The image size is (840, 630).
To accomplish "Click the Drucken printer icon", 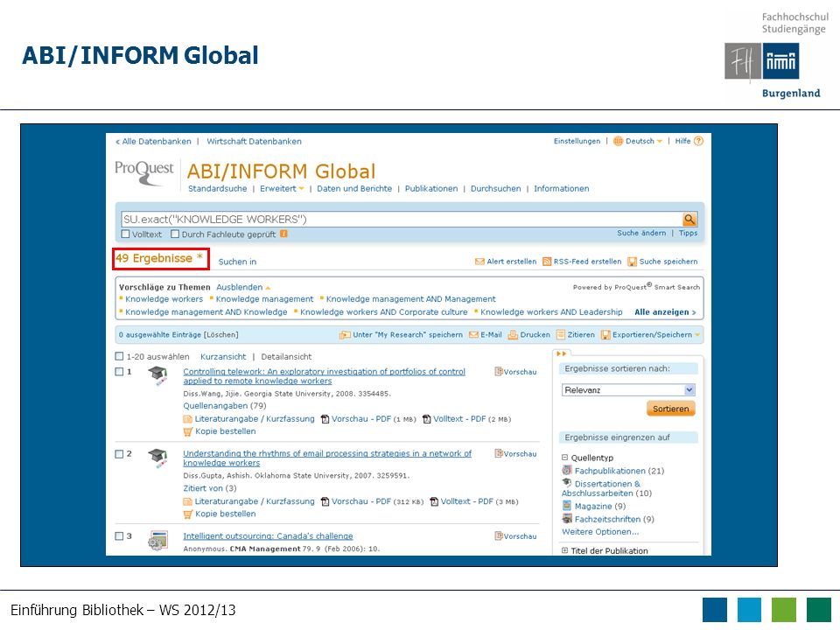I will [513, 335].
